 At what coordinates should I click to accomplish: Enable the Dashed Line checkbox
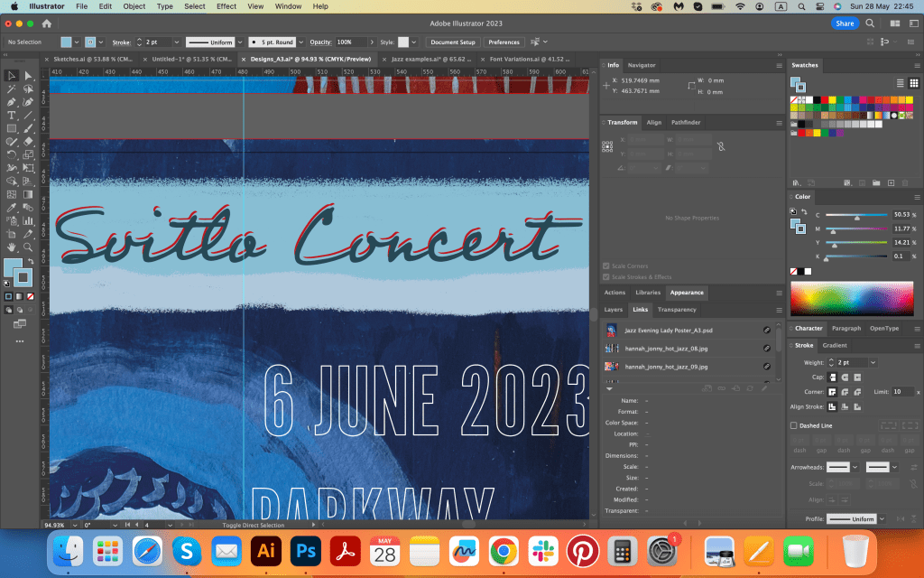[794, 425]
